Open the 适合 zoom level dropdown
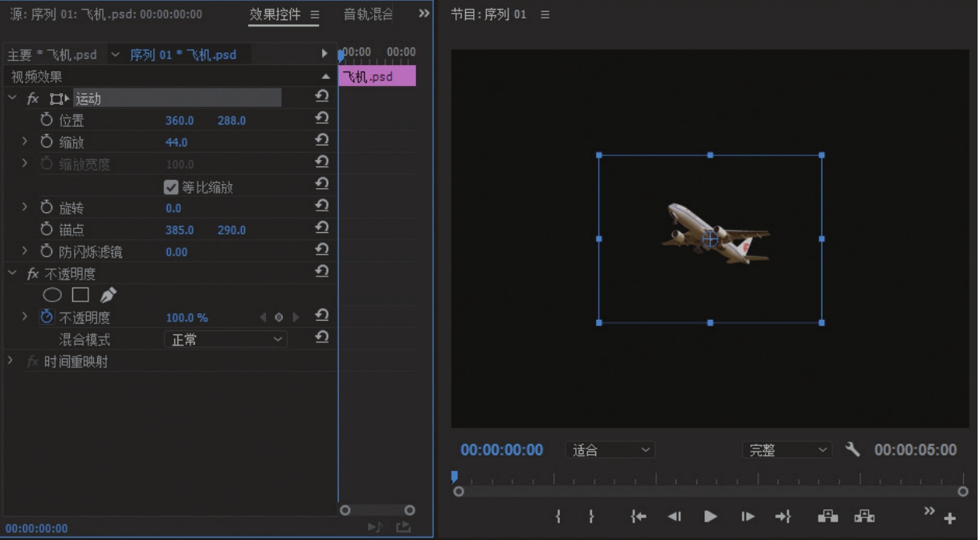Screen dimensions: 980x540 tap(610, 451)
